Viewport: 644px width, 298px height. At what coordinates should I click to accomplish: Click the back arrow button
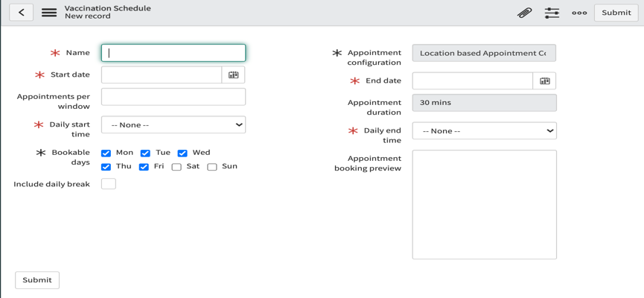22,13
